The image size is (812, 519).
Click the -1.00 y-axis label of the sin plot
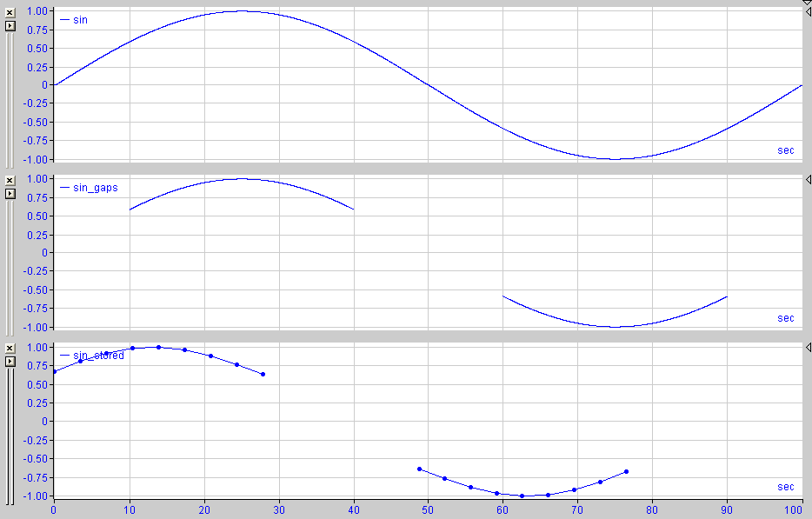coord(36,160)
